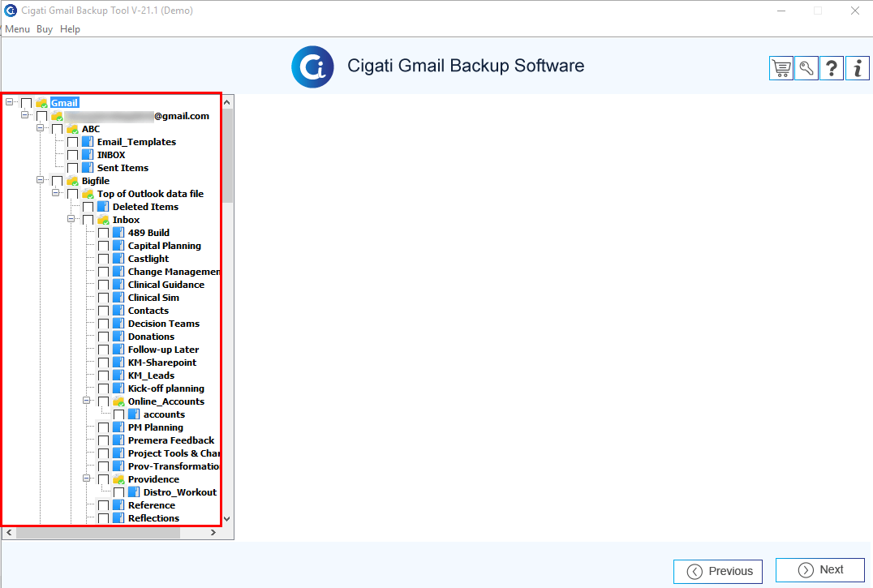Screen dimensions: 873x588
Task: Select the Clinical Guidance folder label
Action: [x=166, y=285]
